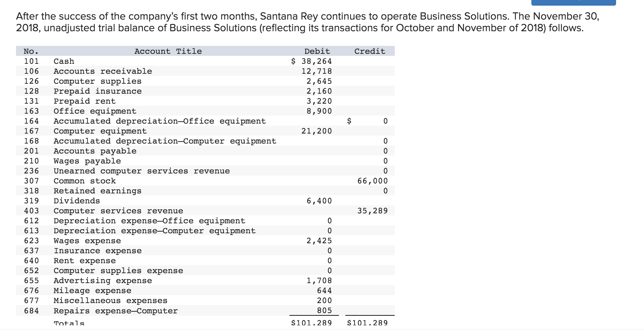Click the 6,400 debit amount

(x=319, y=201)
